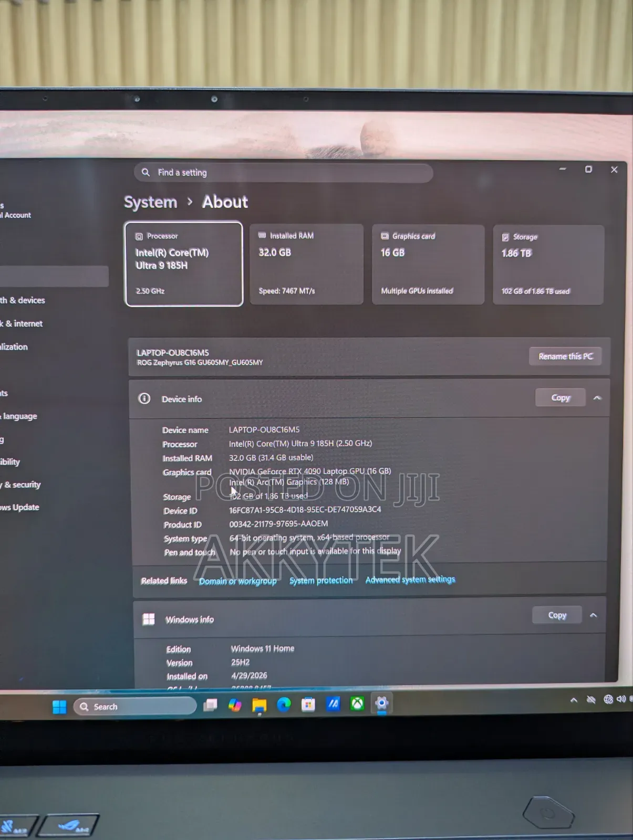Click the device name LAPTOP-OU8C16M5 header
The image size is (633, 840).
(x=173, y=353)
